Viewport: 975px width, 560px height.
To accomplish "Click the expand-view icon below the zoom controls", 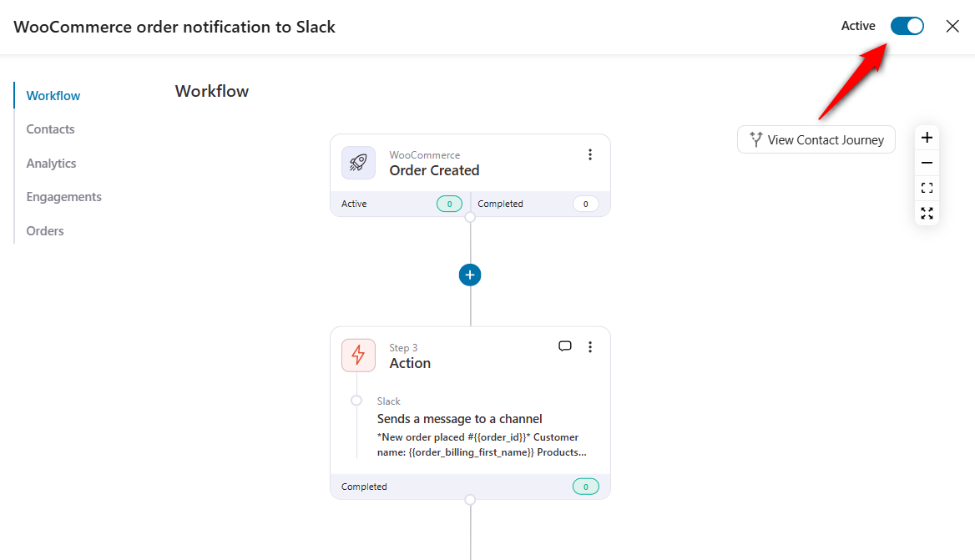I will [927, 214].
